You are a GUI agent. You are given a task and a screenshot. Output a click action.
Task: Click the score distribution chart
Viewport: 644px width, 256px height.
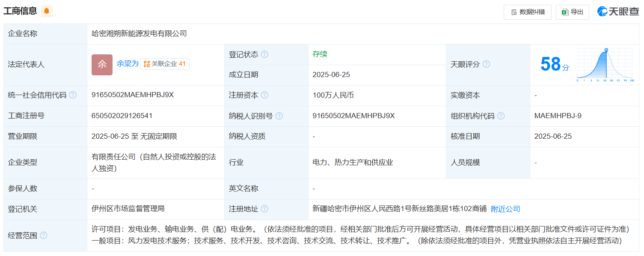pyautogui.click(x=605, y=65)
